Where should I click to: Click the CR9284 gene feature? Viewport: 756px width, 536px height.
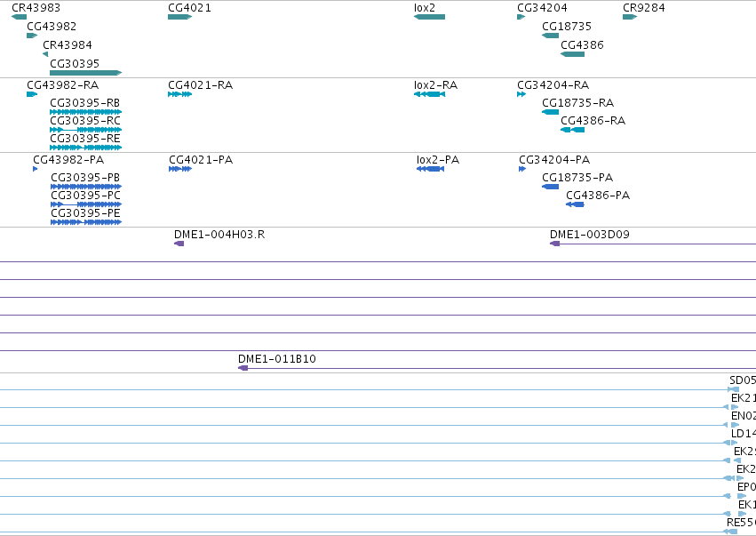coord(630,17)
